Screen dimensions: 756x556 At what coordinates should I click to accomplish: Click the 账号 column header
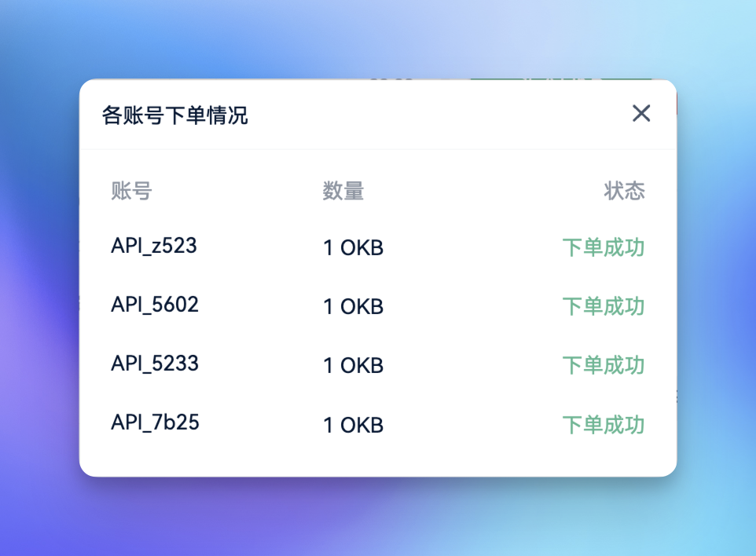tap(130, 191)
